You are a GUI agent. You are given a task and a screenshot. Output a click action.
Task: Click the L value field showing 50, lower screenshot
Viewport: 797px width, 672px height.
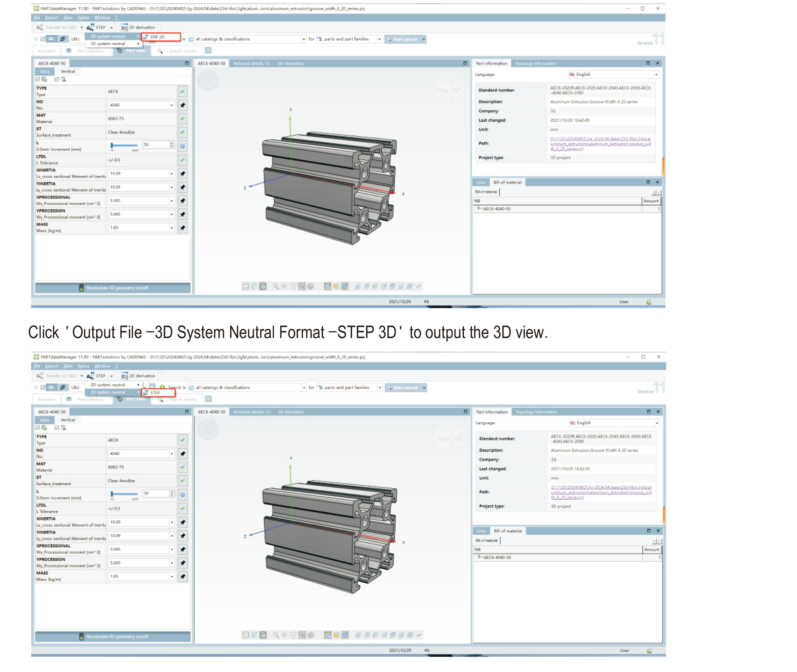coord(156,493)
